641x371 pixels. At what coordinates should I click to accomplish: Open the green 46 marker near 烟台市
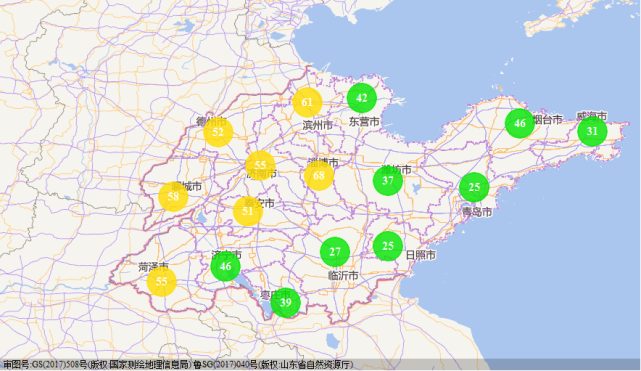click(520, 123)
